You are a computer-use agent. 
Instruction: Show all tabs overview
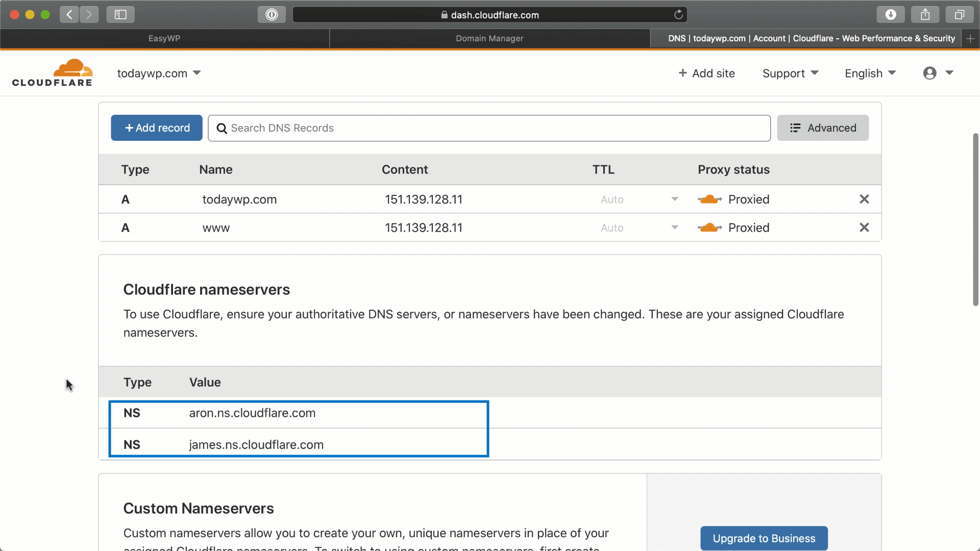coord(960,15)
